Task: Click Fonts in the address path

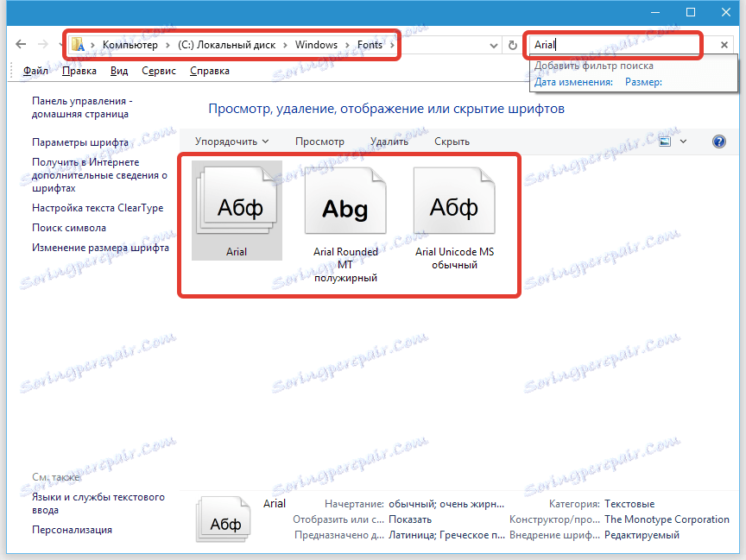Action: (x=370, y=45)
